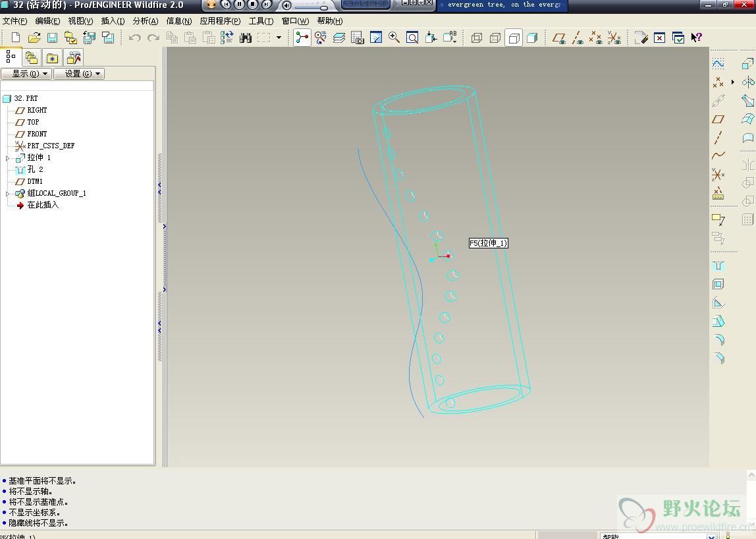Switch to favorites navigator tab

coord(52,59)
